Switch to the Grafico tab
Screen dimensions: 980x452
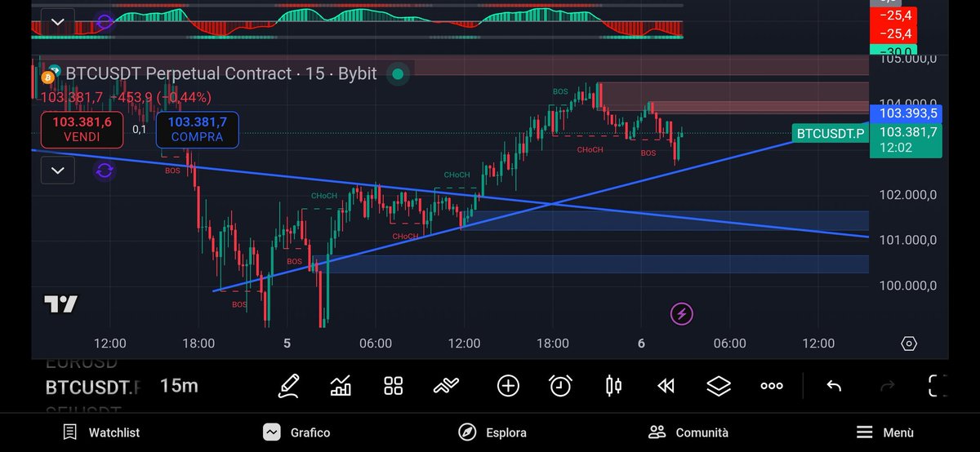296,432
